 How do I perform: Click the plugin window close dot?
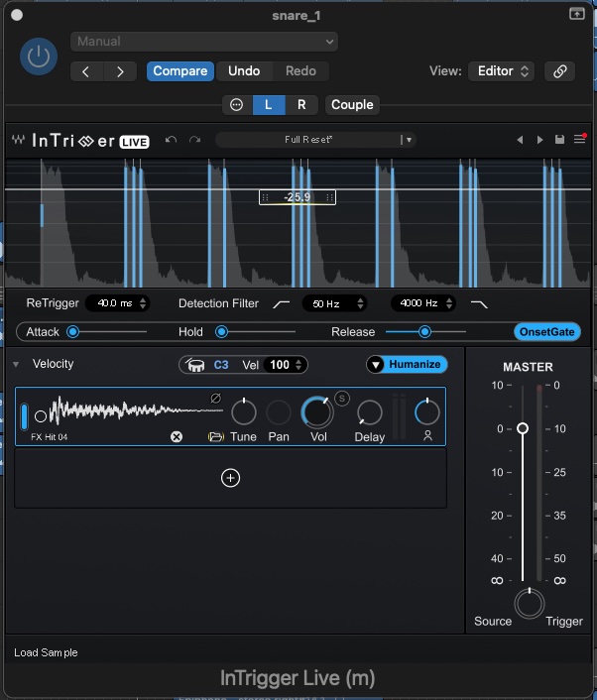[17, 15]
